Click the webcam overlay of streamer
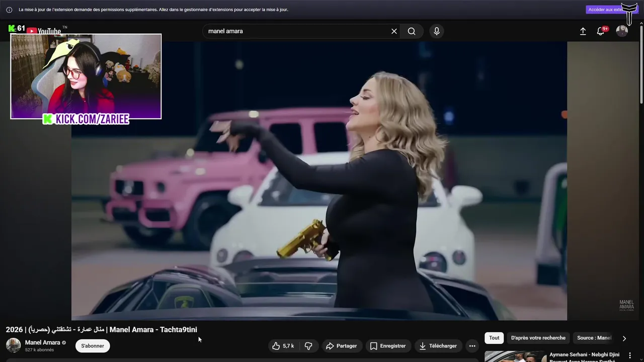The width and height of the screenshot is (644, 362). [86, 76]
